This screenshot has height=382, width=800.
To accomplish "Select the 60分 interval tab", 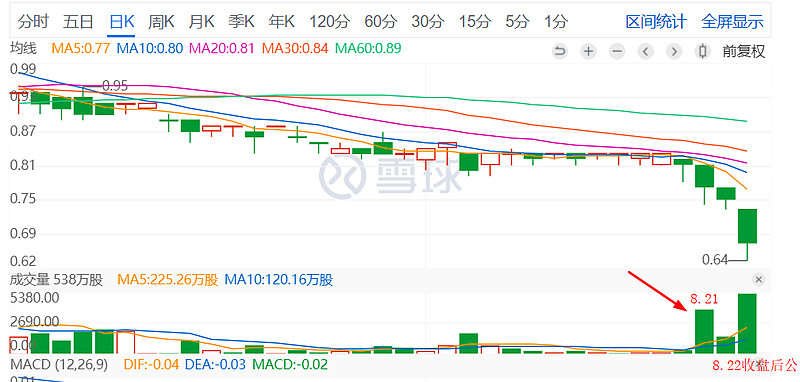I will pyautogui.click(x=381, y=22).
